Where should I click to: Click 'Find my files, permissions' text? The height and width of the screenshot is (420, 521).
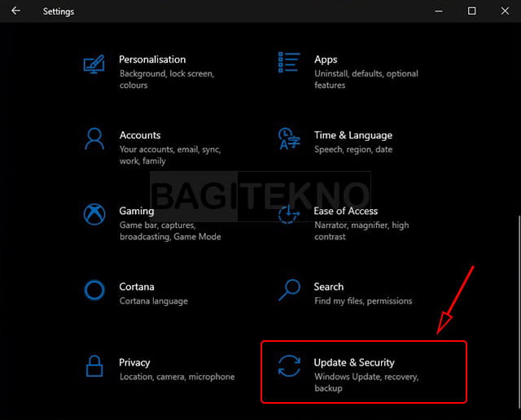pos(363,301)
